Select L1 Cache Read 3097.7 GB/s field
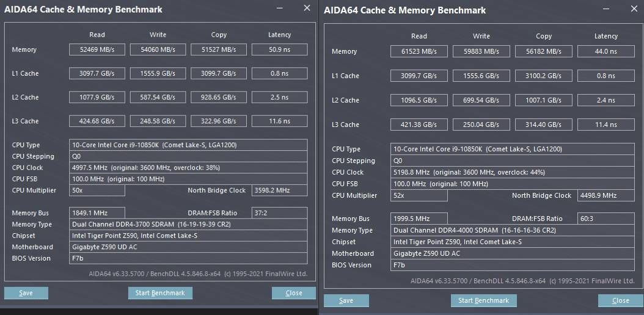 (97, 73)
